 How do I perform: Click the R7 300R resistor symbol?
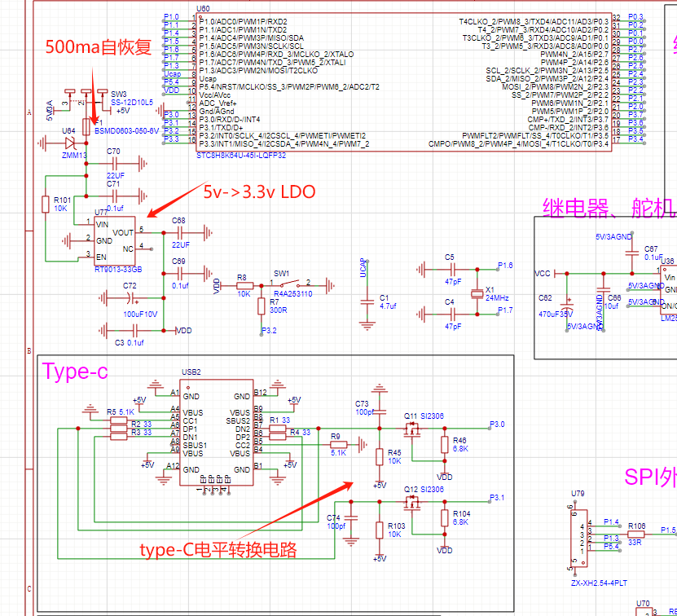coord(262,306)
